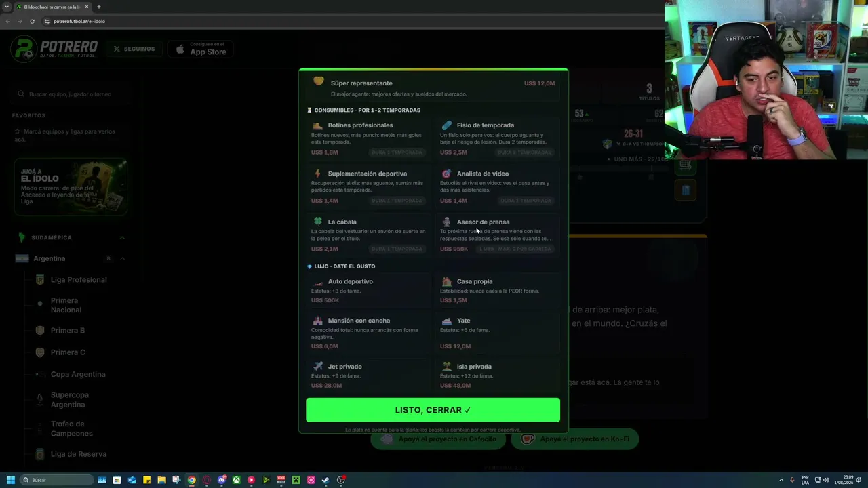Click the Favoritos heading in sidebar
The height and width of the screenshot is (488, 868).
28,116
